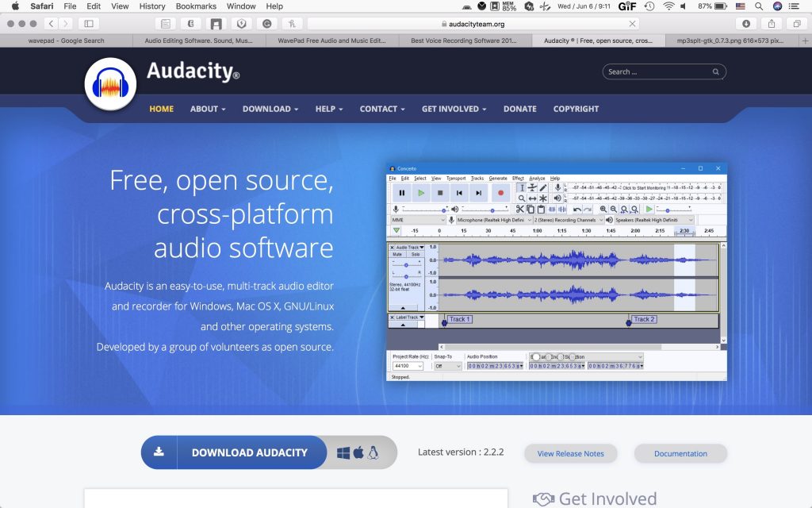
Task: Click the floppy-disk save extension icon
Action: pyautogui.click(x=216, y=23)
